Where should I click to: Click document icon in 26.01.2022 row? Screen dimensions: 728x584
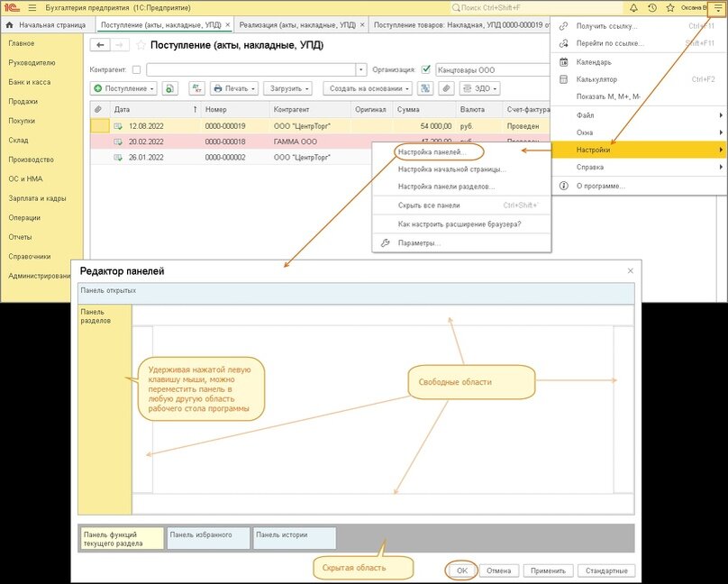[x=118, y=158]
